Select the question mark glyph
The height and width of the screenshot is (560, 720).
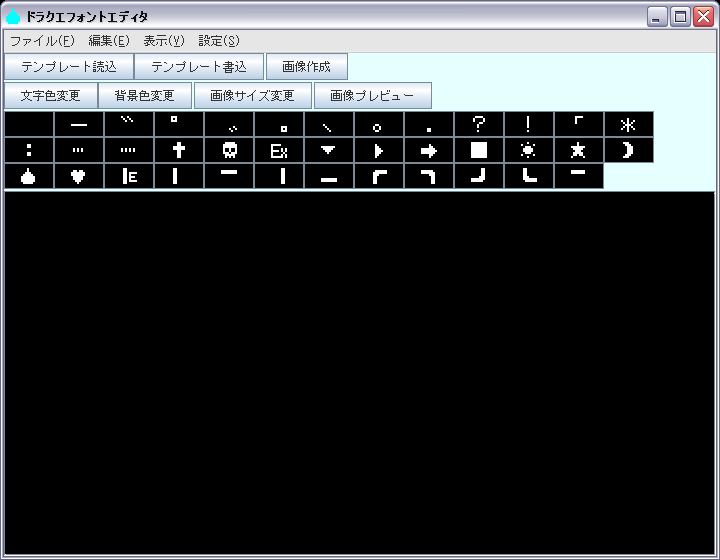[x=479, y=124]
